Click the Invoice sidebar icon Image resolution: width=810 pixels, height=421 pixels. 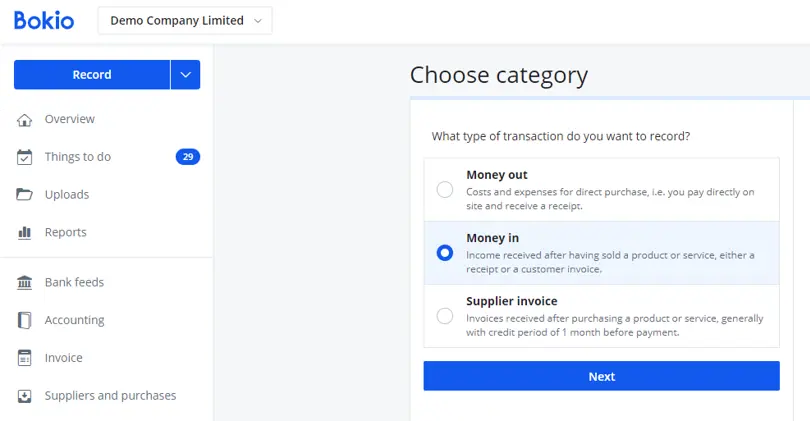pyautogui.click(x=24, y=358)
